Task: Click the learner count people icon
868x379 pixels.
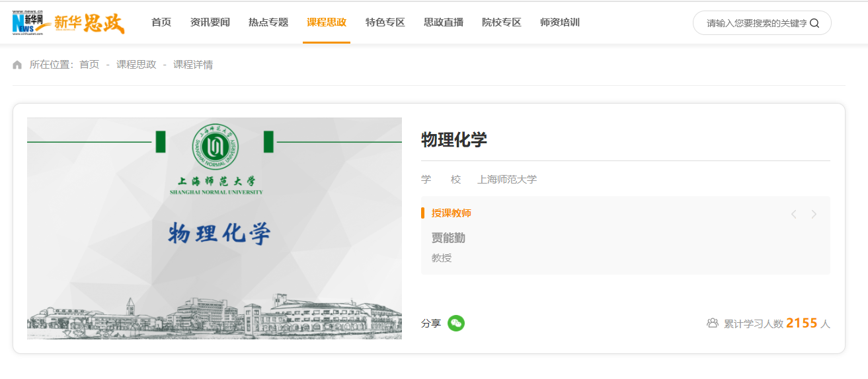Action: coord(712,324)
